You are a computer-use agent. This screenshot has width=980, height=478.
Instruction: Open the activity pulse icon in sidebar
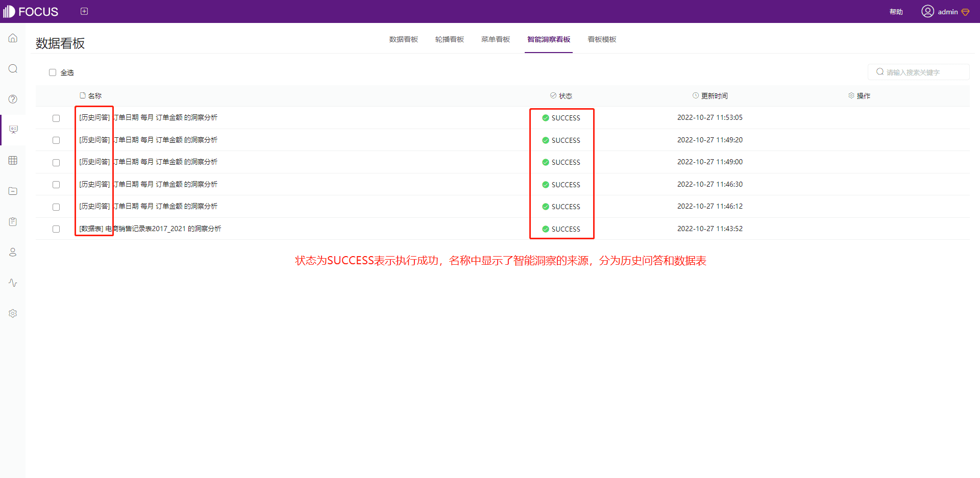13,283
